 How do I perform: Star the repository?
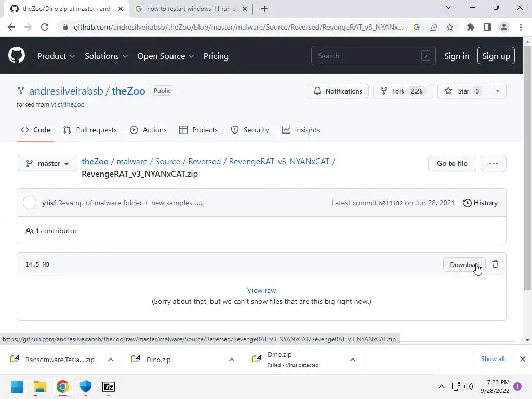[x=463, y=91]
